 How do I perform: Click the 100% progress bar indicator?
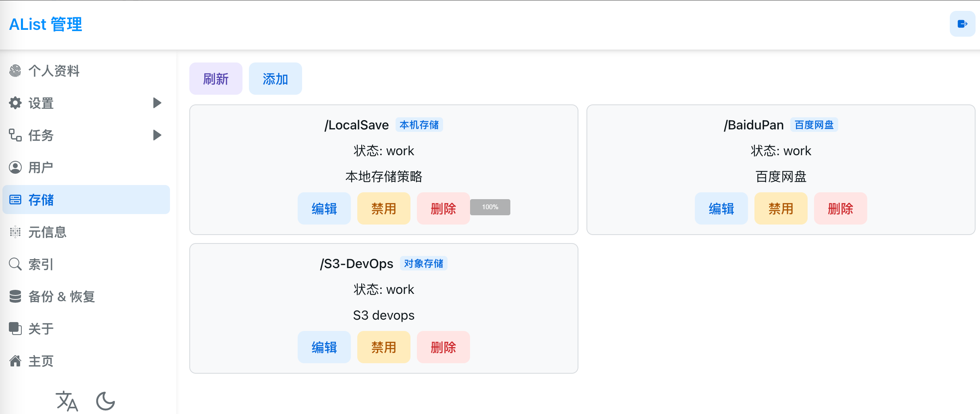click(x=490, y=207)
